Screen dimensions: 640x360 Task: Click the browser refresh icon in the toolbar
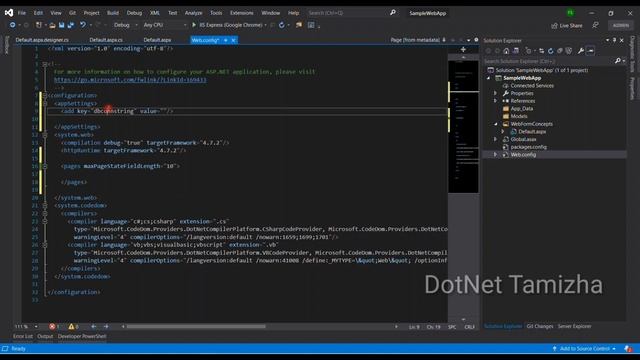282,25
